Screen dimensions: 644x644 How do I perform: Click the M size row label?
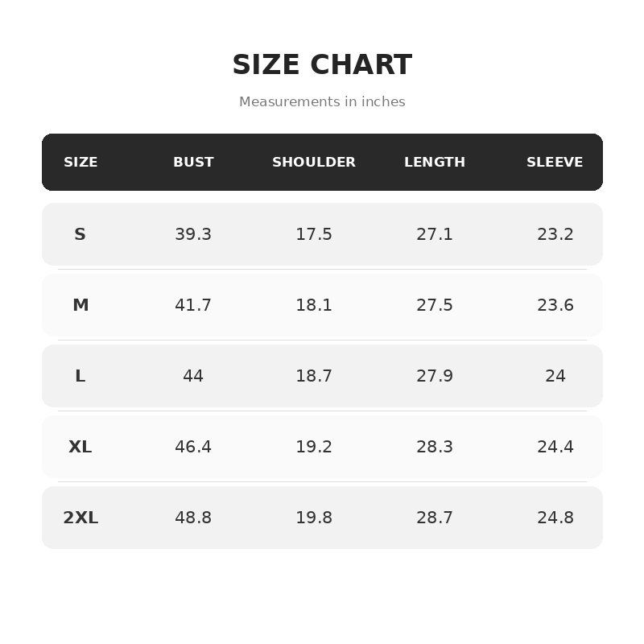[x=80, y=305]
